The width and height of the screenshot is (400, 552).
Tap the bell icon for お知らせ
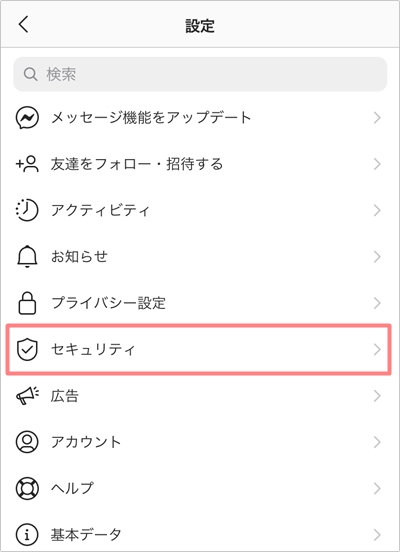pyautogui.click(x=27, y=257)
